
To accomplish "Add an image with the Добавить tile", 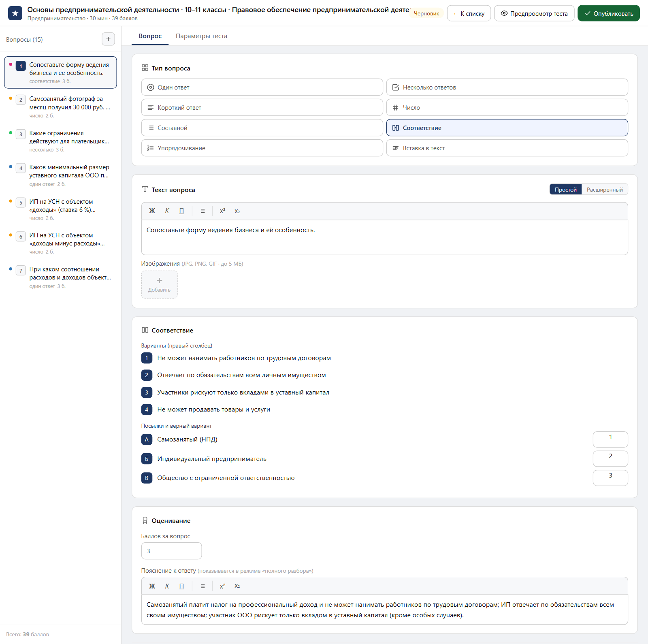I will (x=159, y=285).
